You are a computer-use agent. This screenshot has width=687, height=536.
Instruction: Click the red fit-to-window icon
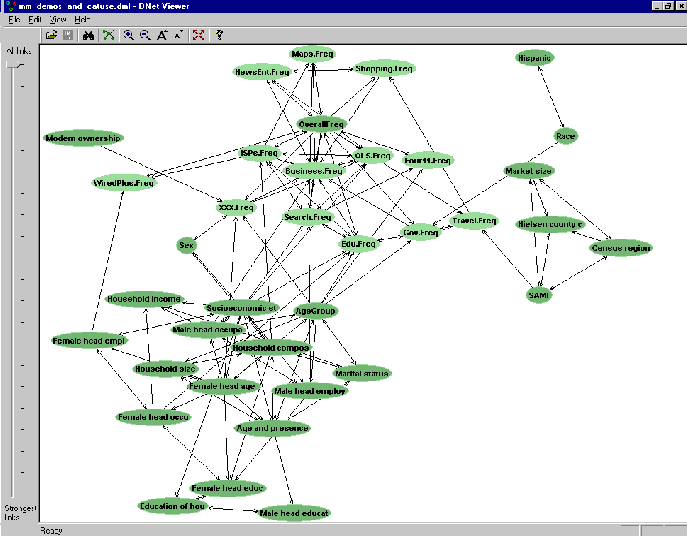[x=199, y=35]
